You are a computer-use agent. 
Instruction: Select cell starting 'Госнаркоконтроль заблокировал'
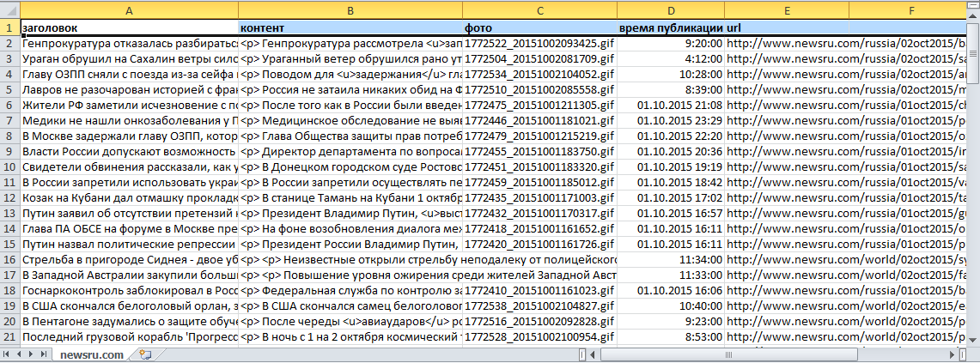click(x=130, y=291)
